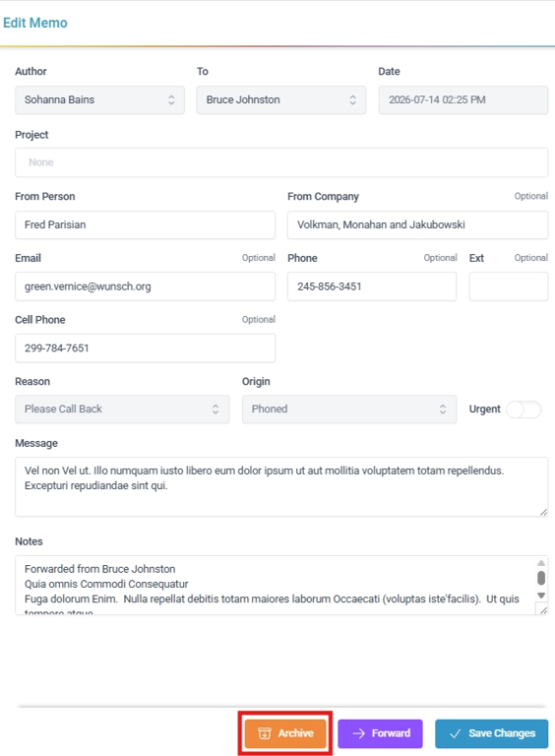Click the Project field showing None
This screenshot has width=555, height=756.
(281, 162)
